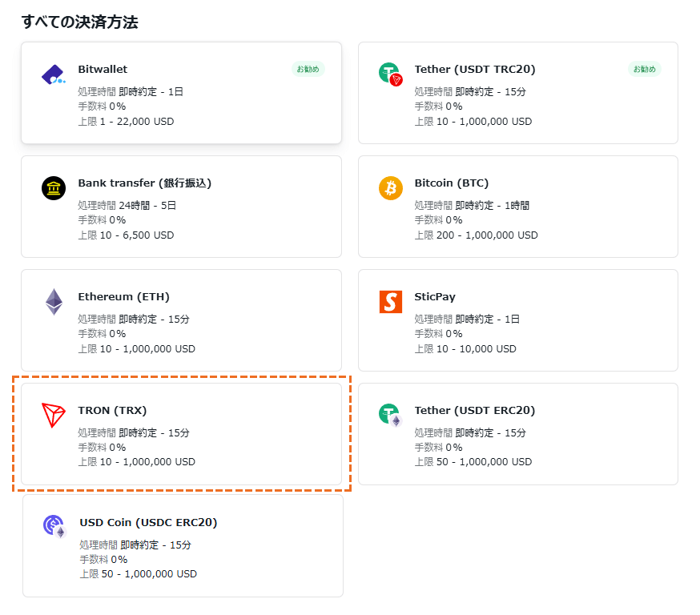
Task: Click the orange Bitcoin icon
Action: [x=391, y=188]
